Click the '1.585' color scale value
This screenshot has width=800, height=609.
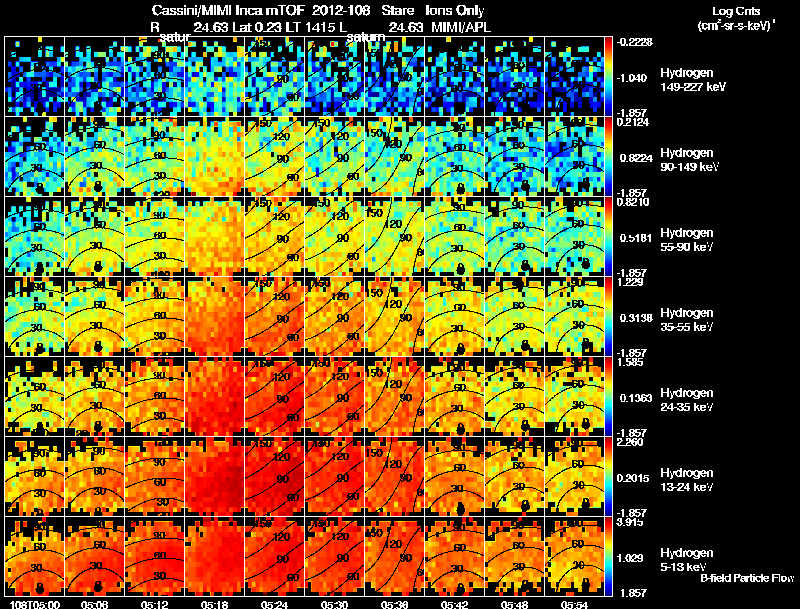[630, 362]
